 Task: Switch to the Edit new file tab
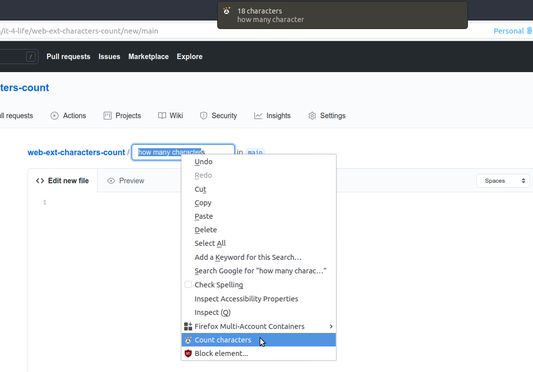point(63,181)
